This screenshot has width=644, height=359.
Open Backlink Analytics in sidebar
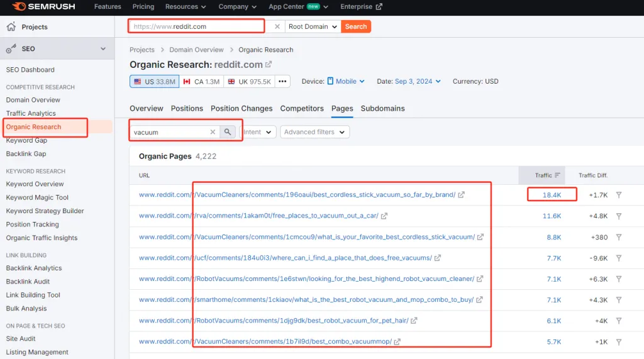click(34, 268)
